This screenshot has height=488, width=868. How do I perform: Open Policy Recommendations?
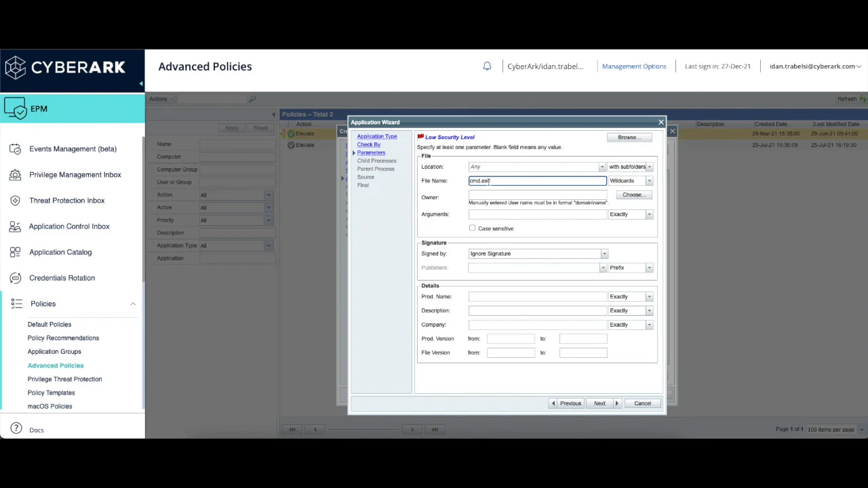click(63, 338)
